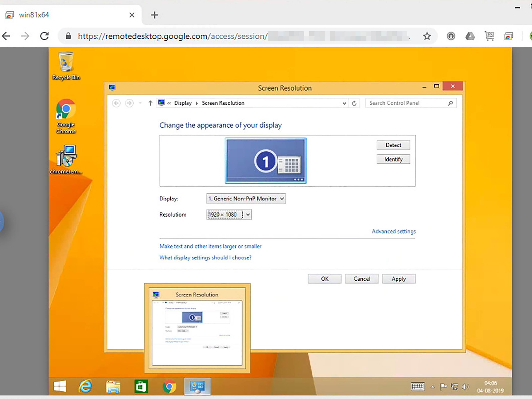Reload the browser page

tap(45, 36)
